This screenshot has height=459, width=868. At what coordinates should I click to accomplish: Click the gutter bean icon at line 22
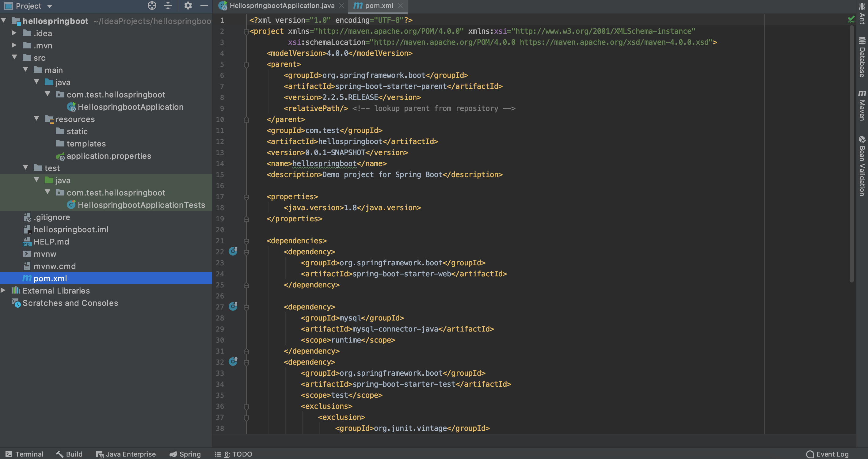[233, 251]
